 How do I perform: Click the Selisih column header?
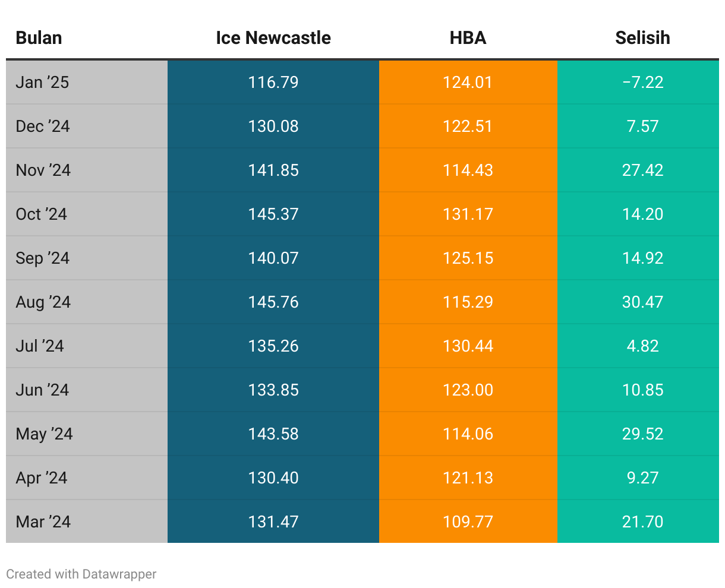click(642, 38)
